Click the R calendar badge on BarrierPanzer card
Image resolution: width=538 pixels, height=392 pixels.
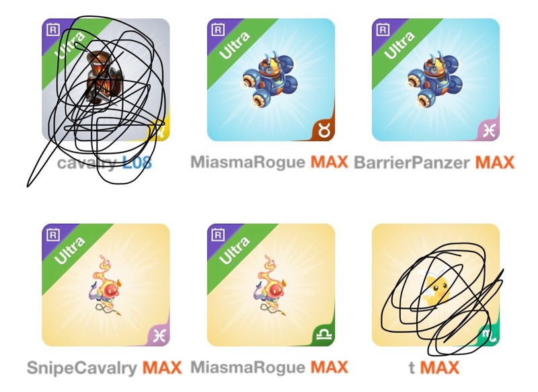[x=383, y=30]
